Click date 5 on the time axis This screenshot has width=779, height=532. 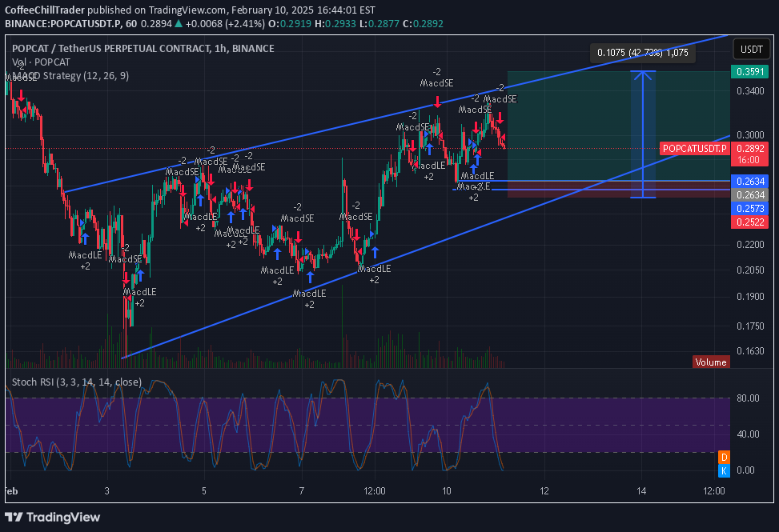(204, 491)
